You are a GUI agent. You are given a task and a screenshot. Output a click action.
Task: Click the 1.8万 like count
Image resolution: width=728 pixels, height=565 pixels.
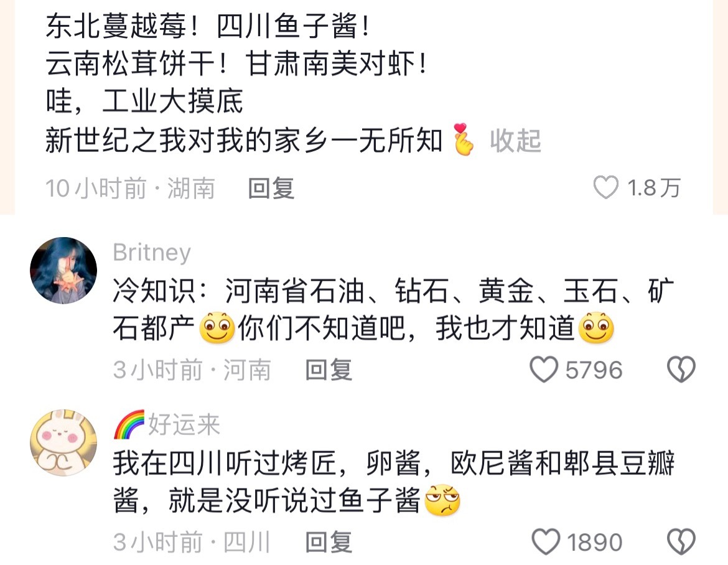click(x=654, y=187)
